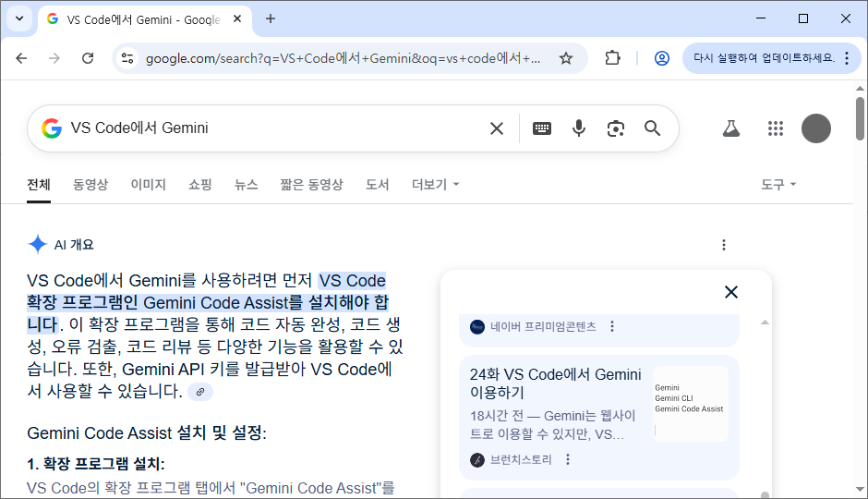Click '다시 실행하여 업데이트하세요' update button
Image resolution: width=868 pixels, height=499 pixels.
pyautogui.click(x=764, y=58)
